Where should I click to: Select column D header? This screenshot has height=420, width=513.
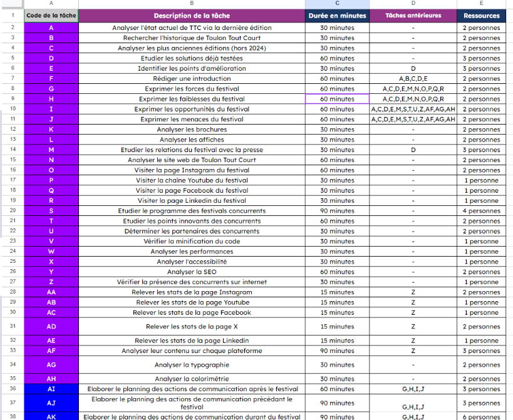(x=413, y=3)
